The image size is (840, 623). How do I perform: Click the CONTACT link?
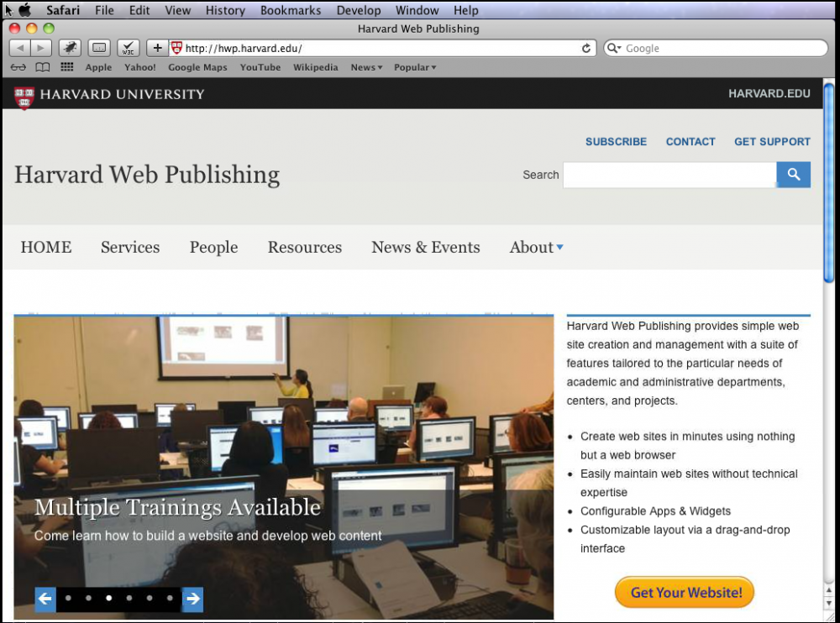[690, 141]
